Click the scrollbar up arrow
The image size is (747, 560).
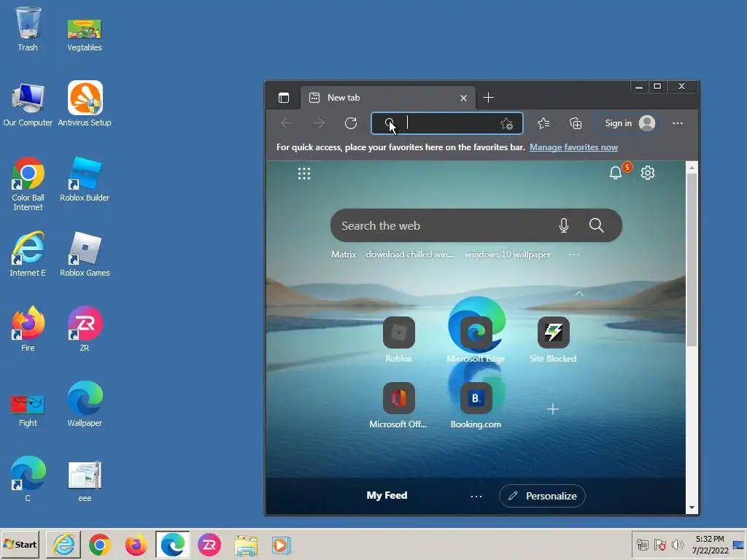coord(692,168)
